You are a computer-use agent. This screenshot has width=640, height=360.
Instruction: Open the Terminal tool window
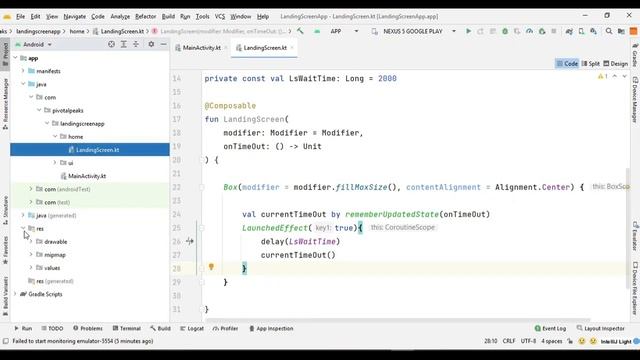[127, 328]
